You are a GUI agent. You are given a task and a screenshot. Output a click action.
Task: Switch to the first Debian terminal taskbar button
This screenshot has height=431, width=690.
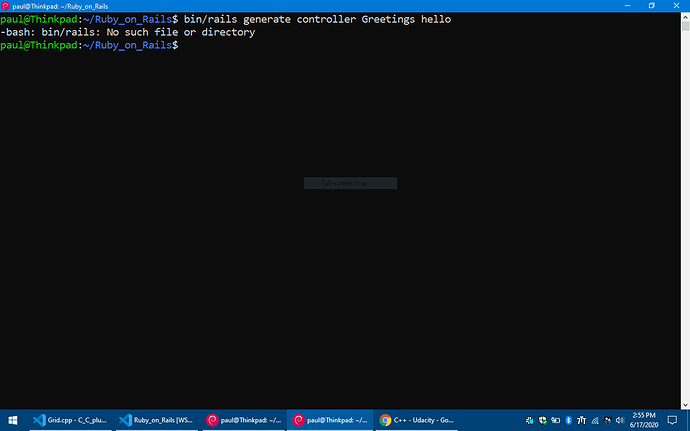[x=243, y=420]
